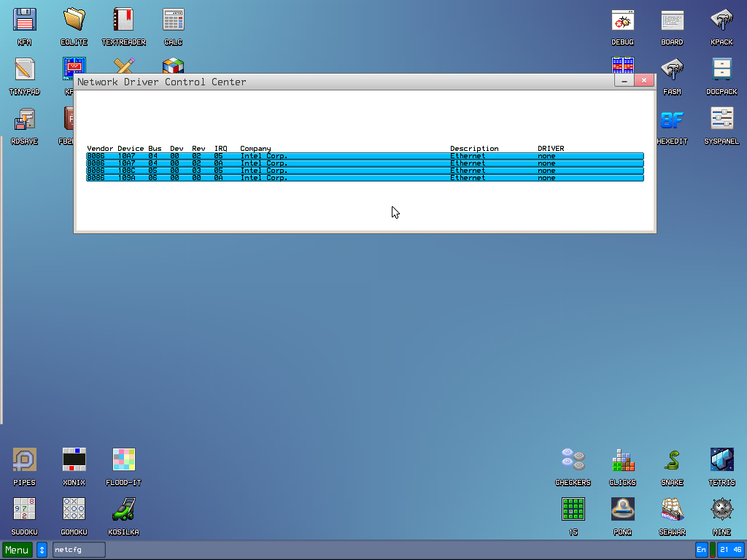This screenshot has height=560, width=747.
Task: Click the taskbar clock display
Action: pos(730,550)
